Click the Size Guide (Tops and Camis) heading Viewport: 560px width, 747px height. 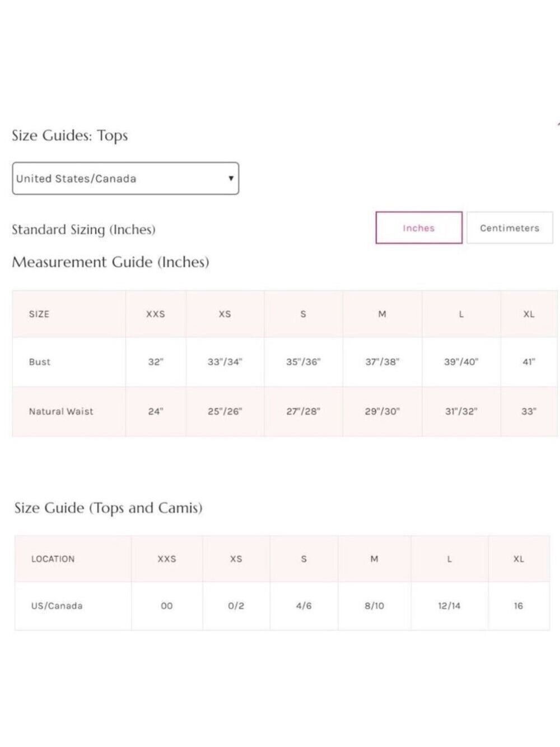109,508
